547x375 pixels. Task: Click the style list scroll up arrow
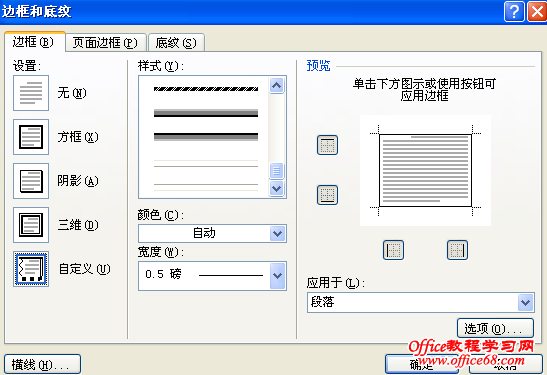tap(277, 85)
